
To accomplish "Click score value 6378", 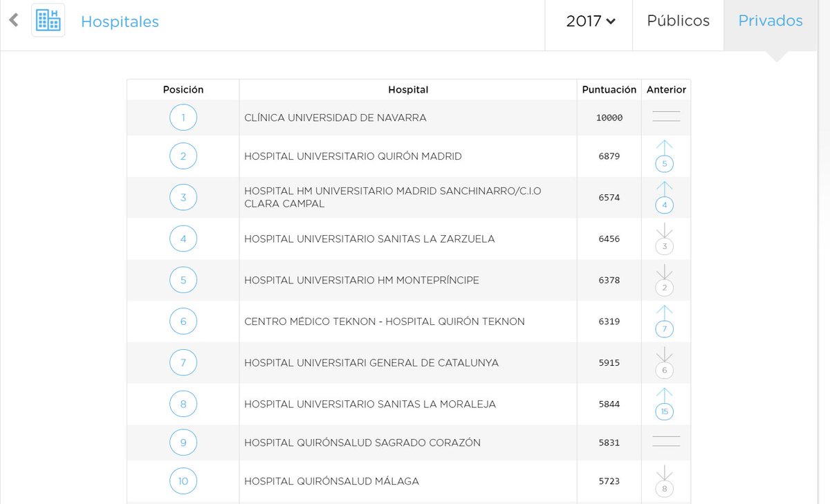I will pyautogui.click(x=609, y=281).
